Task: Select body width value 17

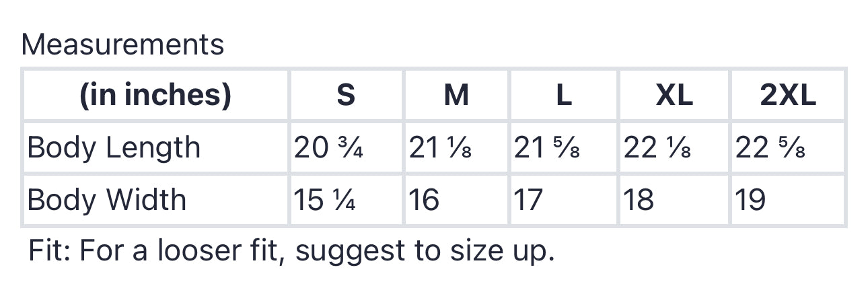Action: [528, 200]
